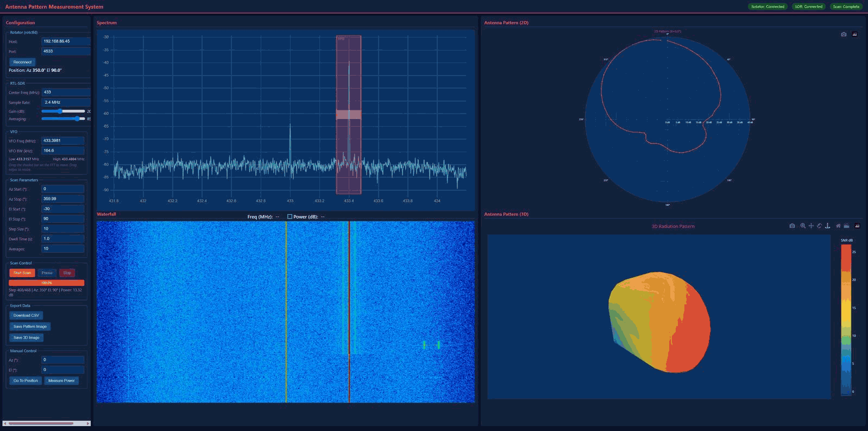
Task: Activate orbital rotation in 3D pattern toolbar
Action: [x=819, y=226]
